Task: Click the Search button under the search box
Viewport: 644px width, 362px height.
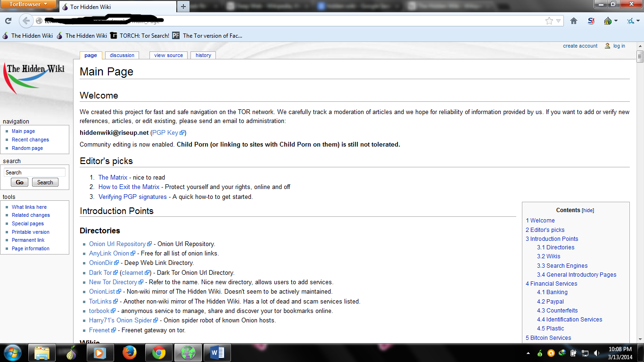Action: coord(45,182)
